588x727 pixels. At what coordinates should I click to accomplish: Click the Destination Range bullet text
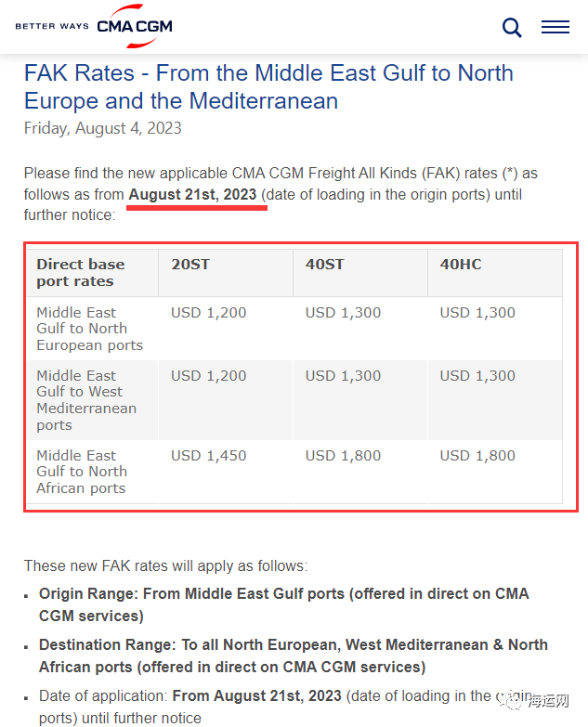293,656
